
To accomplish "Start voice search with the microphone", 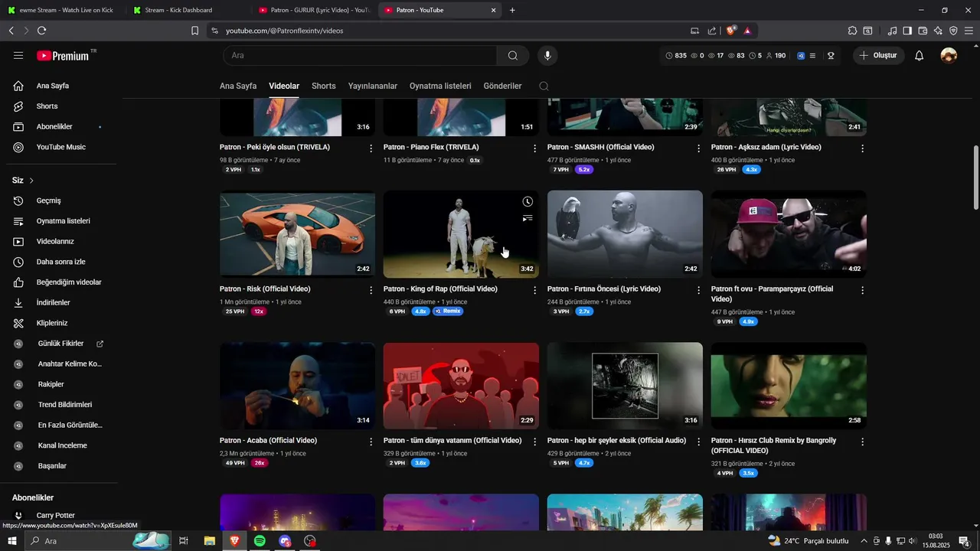I will (547, 56).
